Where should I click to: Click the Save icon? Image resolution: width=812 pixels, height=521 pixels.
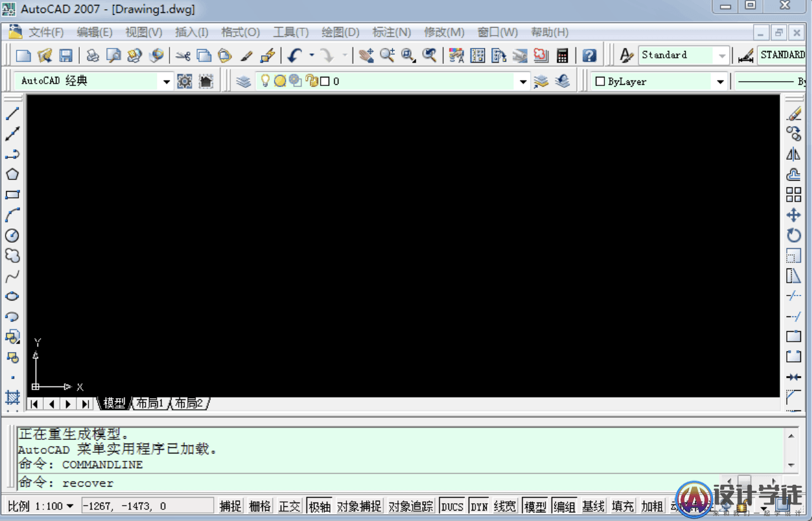(x=66, y=56)
